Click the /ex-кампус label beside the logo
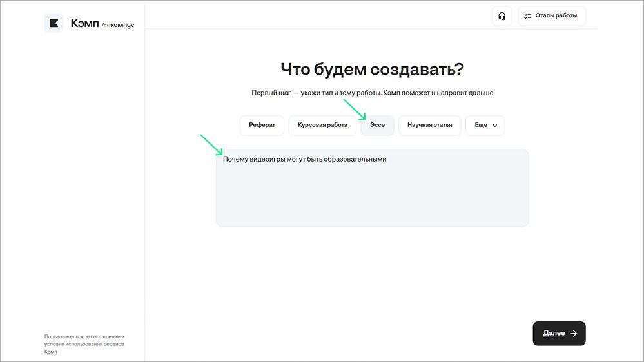Screen dimensions: 644x362 point(118,25)
